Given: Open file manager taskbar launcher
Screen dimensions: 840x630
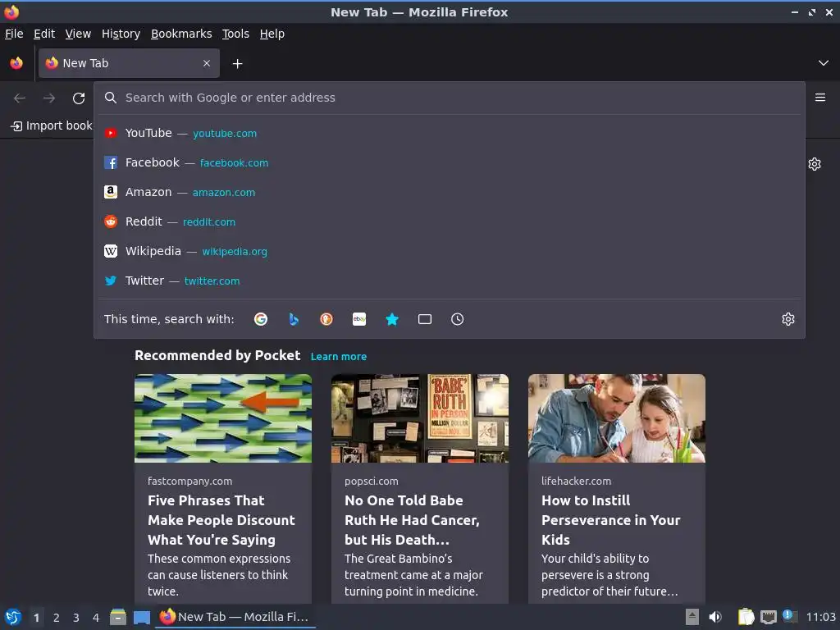Looking at the screenshot, I should click(118, 617).
